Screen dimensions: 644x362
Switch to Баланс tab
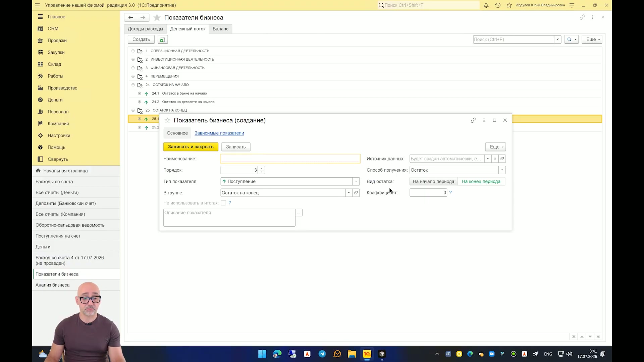220,29
